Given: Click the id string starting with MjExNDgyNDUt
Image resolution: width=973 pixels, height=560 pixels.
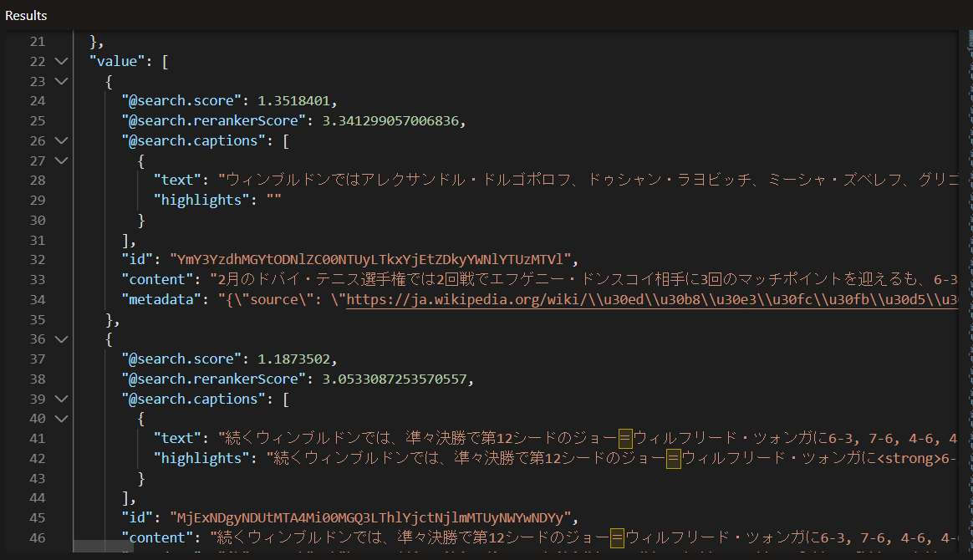Looking at the screenshot, I should (370, 517).
